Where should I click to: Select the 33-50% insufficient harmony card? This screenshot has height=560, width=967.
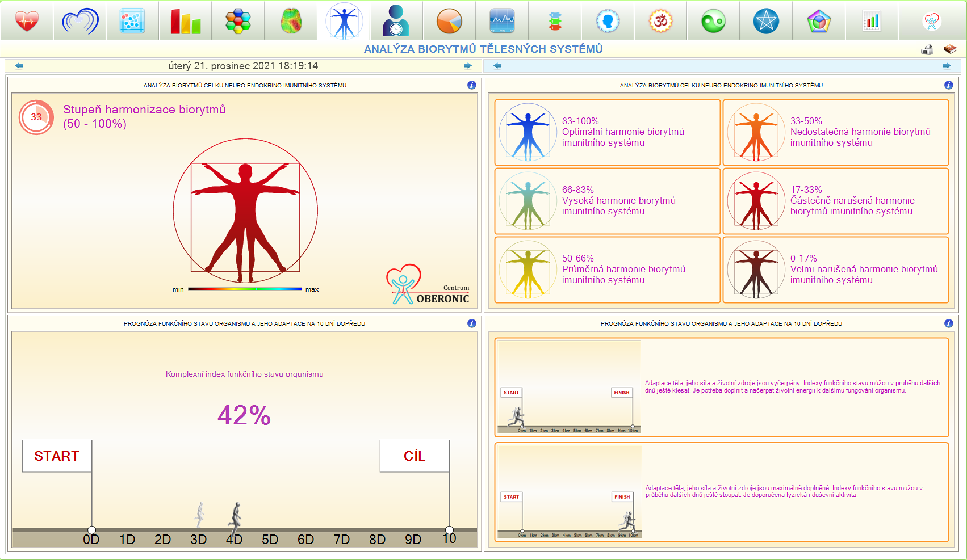point(836,132)
